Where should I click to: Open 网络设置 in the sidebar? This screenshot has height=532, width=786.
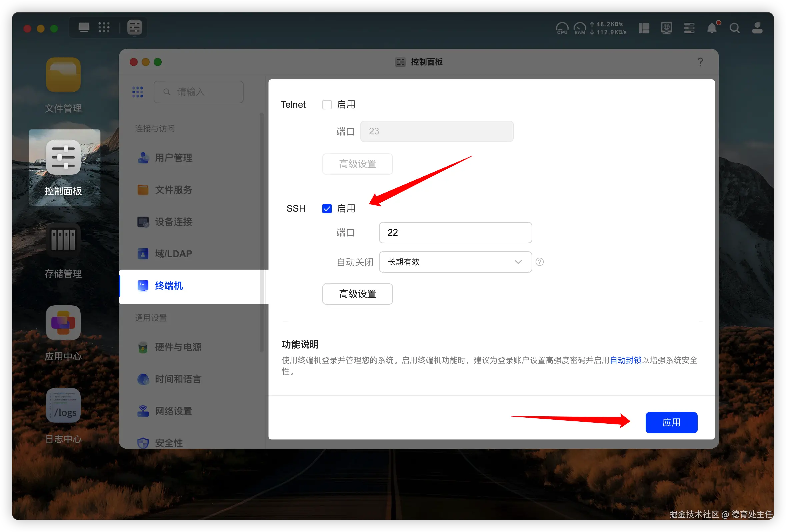173,411
